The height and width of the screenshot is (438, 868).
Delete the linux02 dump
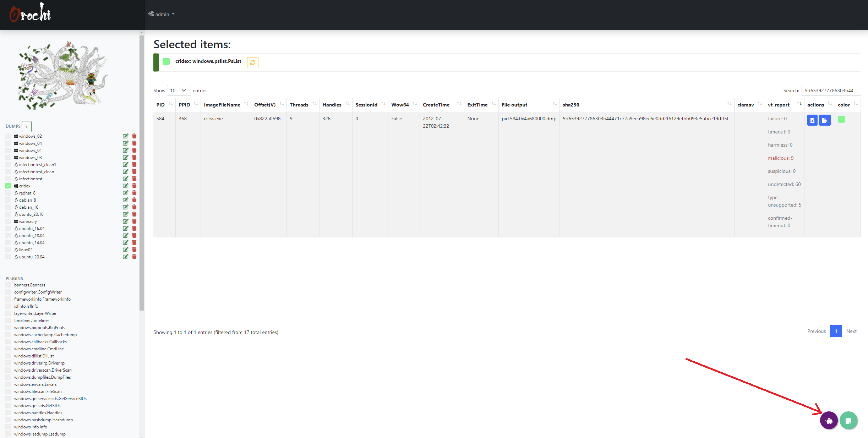point(134,250)
